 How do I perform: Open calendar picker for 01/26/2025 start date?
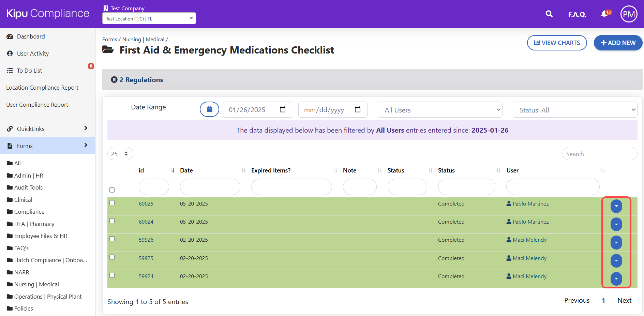282,109
